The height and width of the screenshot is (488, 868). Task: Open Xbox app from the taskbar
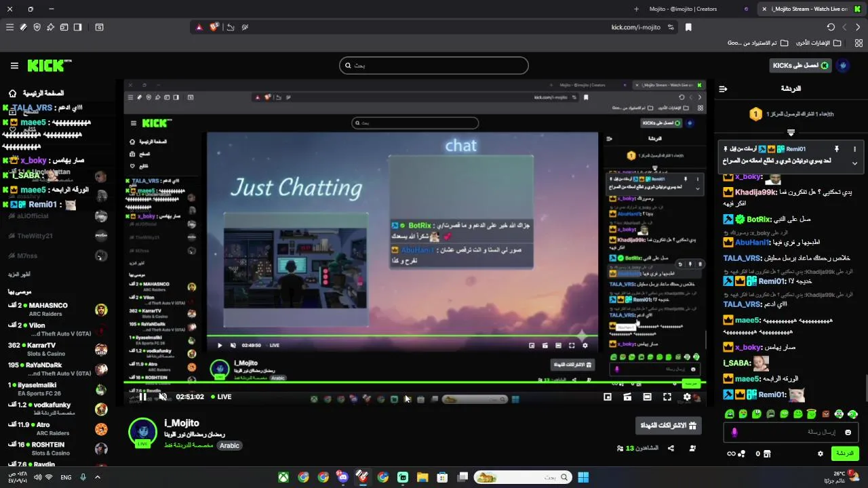283,477
